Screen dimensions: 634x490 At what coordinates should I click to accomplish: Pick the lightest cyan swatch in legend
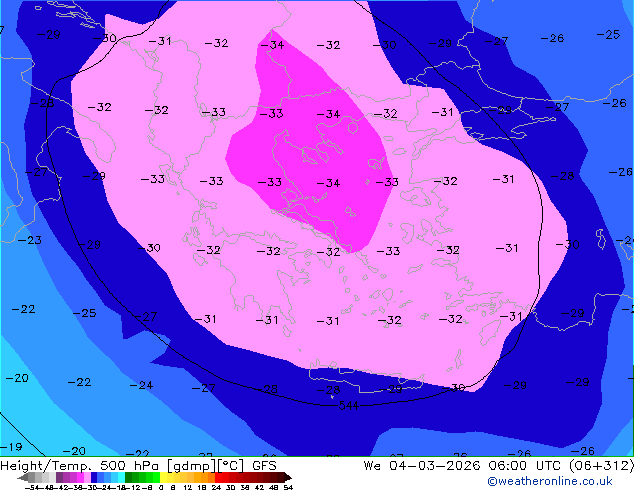point(121,477)
